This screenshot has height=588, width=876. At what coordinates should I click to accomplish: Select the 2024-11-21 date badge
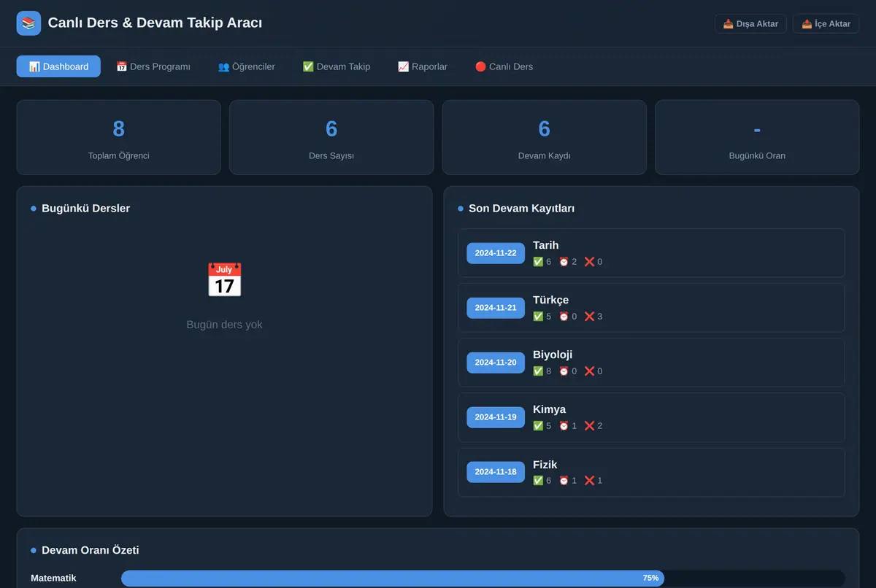(496, 308)
